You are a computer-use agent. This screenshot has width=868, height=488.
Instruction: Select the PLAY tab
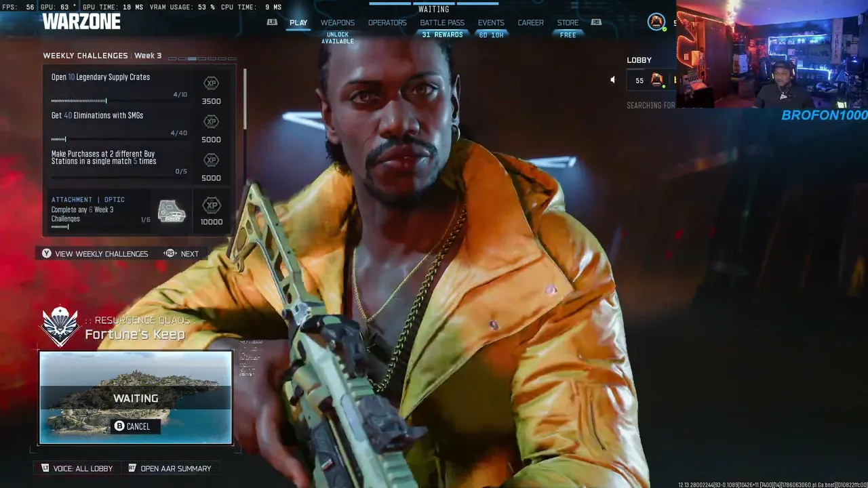click(x=298, y=22)
